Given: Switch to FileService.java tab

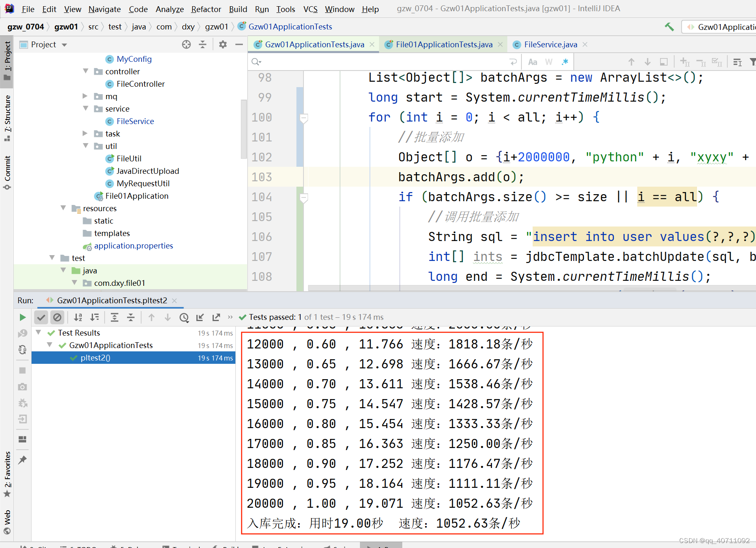Looking at the screenshot, I should (x=550, y=44).
